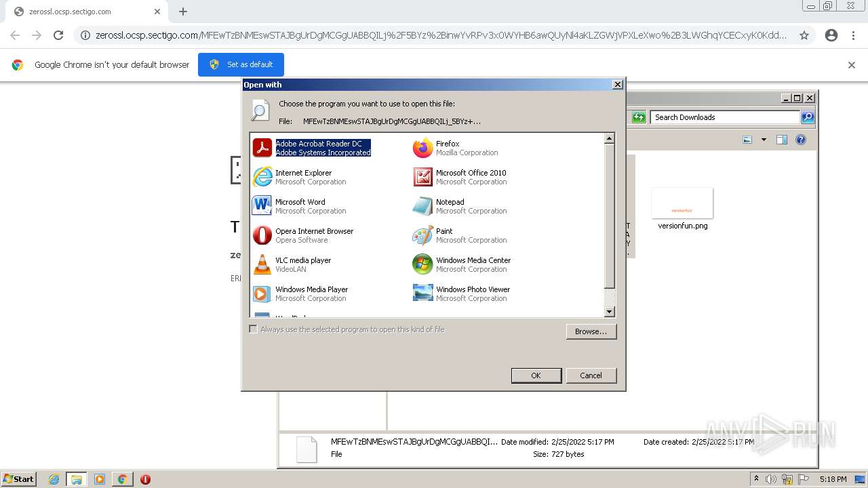The width and height of the screenshot is (868, 488).
Task: Click Chrome back navigation arrow
Action: pos(15,35)
